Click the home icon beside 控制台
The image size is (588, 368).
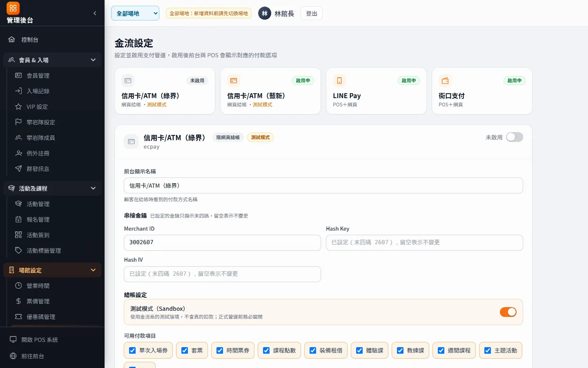point(12,40)
